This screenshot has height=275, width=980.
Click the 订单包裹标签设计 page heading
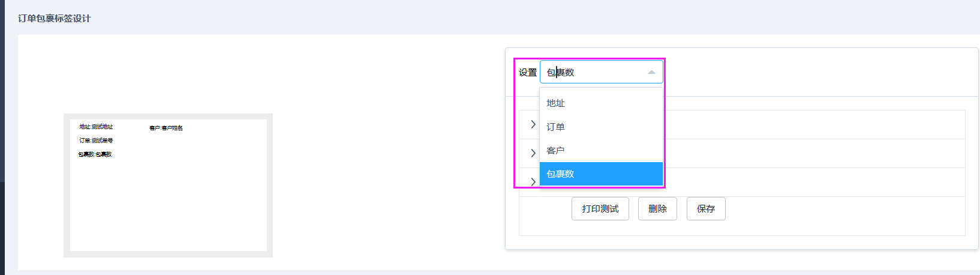tap(54, 19)
